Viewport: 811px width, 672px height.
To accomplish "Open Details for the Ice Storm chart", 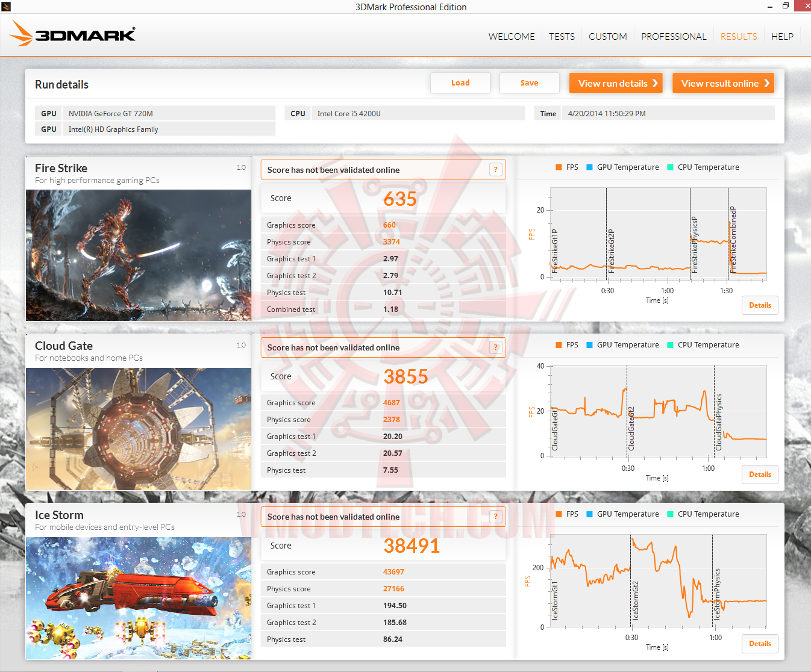I will click(x=760, y=644).
